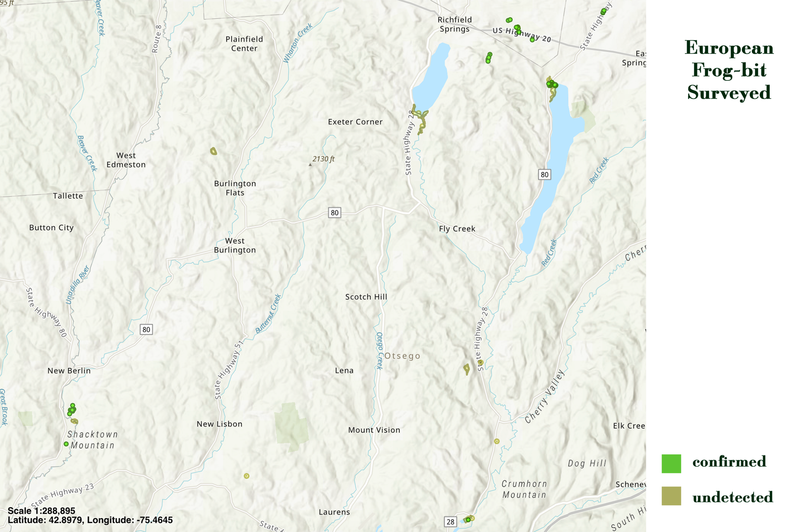The image size is (811, 532).
Task: Click the Route 28 shield at bottom
Action: (x=451, y=521)
